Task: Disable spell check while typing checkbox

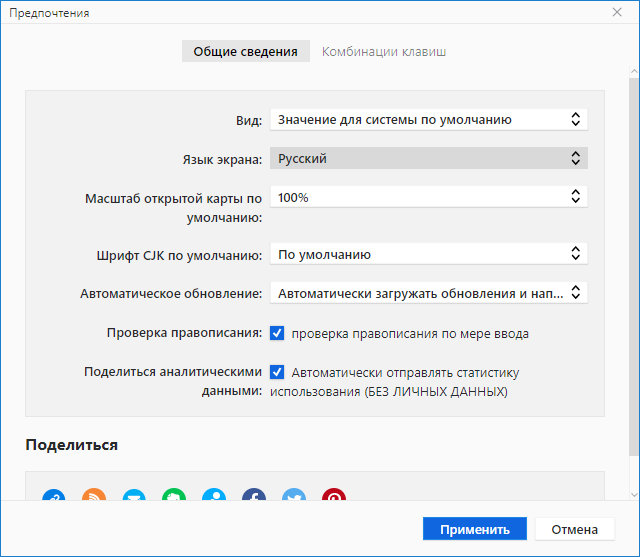Action: [x=277, y=333]
